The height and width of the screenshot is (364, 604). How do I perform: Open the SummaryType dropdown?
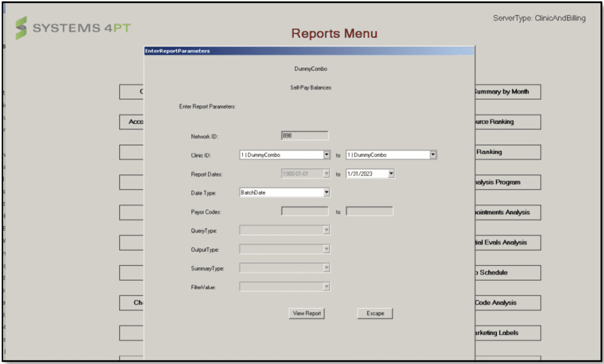tap(326, 268)
